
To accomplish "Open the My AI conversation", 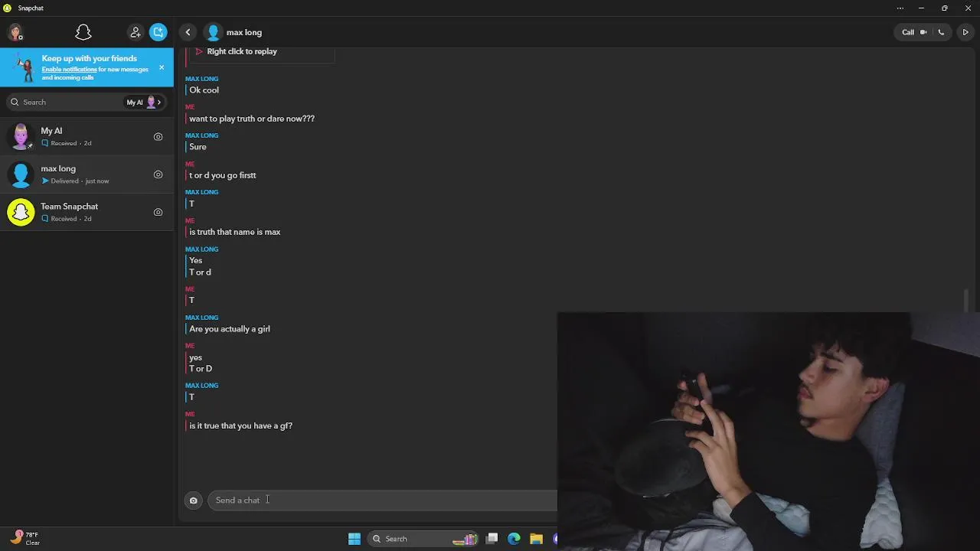I will pos(87,136).
